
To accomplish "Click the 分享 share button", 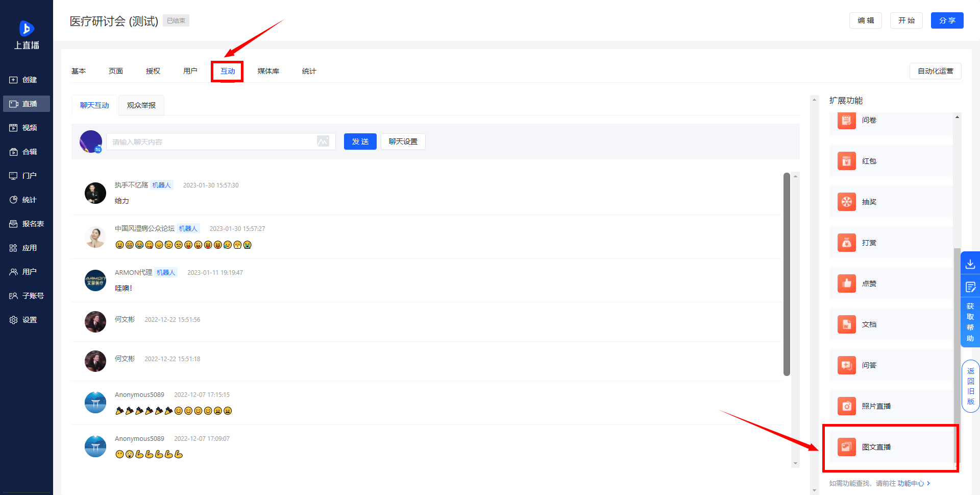I will click(947, 20).
